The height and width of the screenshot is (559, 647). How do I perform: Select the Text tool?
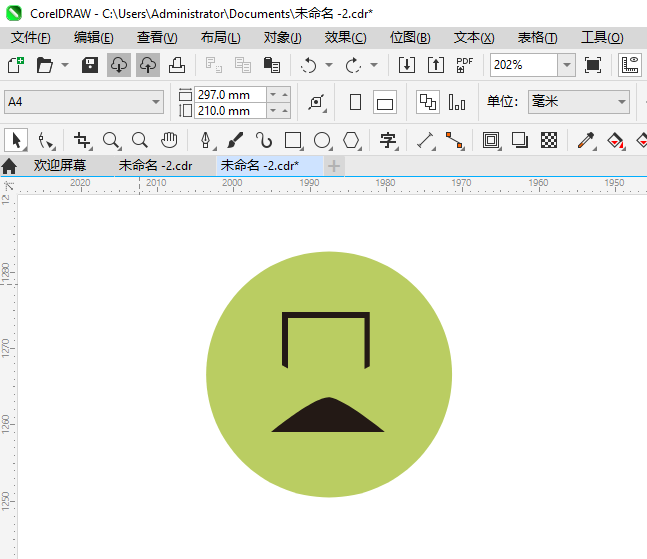[388, 140]
